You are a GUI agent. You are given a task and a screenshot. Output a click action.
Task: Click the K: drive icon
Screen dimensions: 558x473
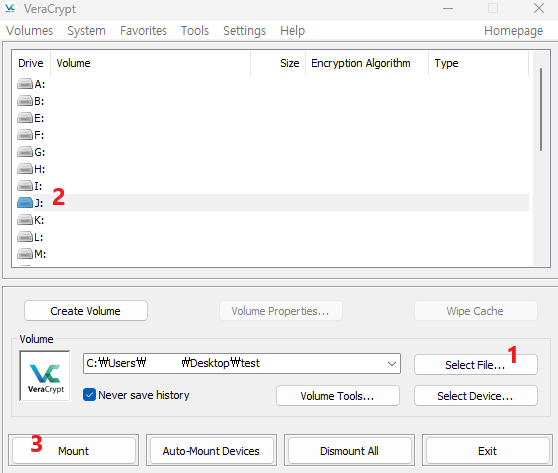click(x=25, y=220)
